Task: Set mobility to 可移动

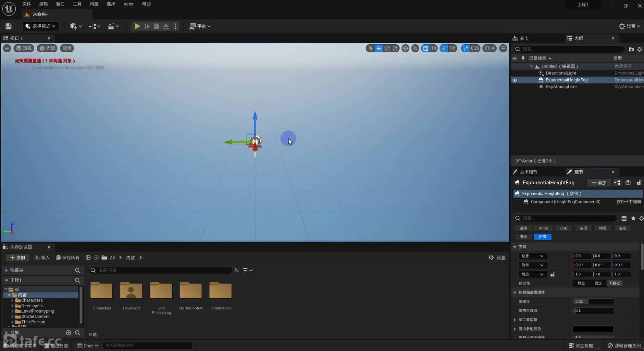Action: [x=615, y=283]
